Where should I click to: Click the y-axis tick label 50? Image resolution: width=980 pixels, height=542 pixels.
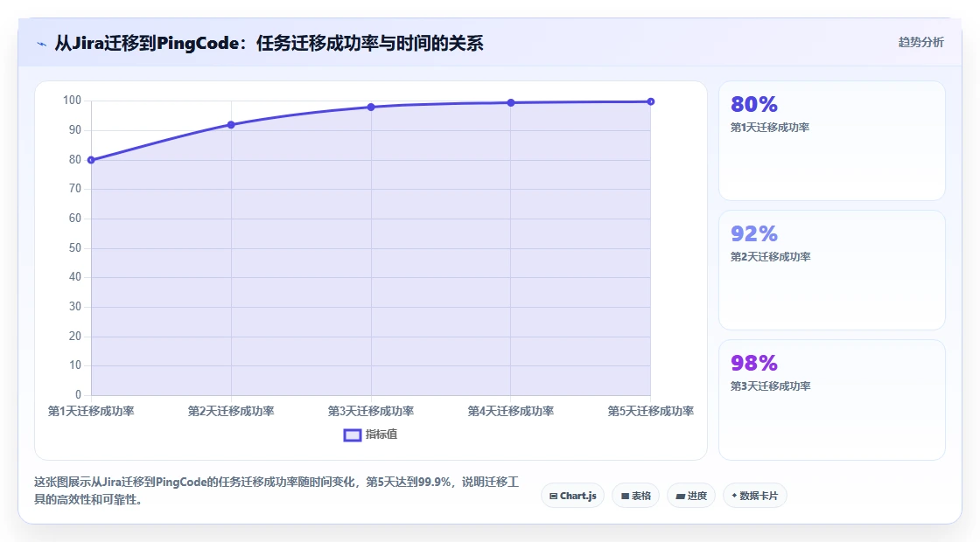point(75,248)
